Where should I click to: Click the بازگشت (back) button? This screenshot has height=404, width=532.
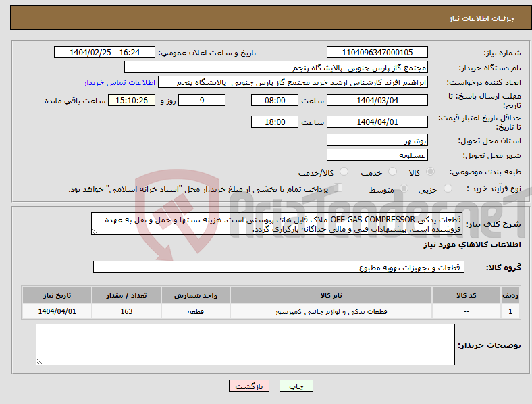[x=249, y=386]
